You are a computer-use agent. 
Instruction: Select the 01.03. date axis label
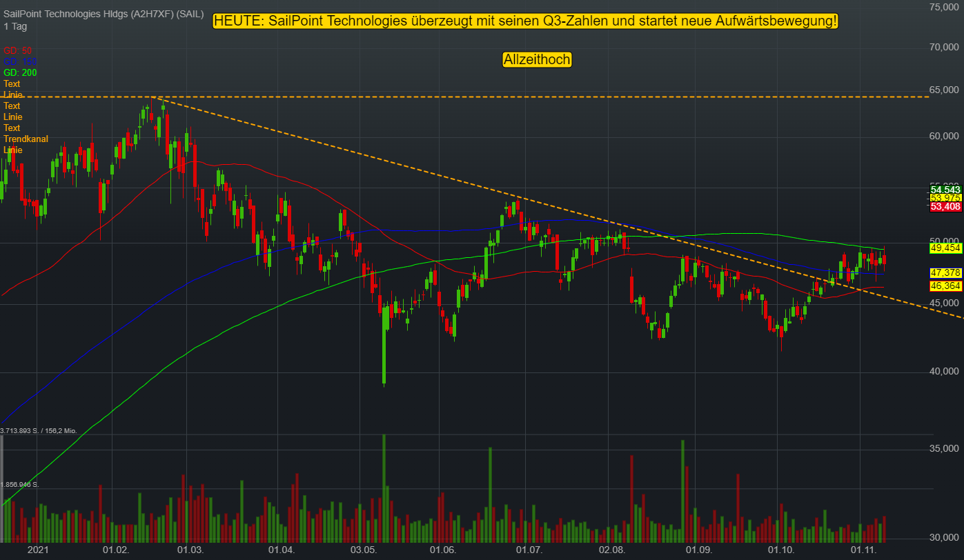pos(190,550)
